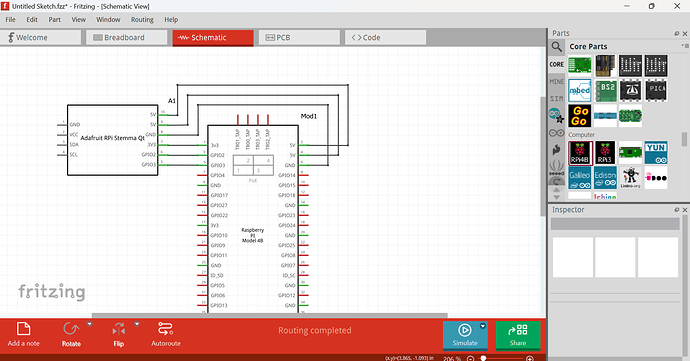Select the Intel Galileo part icon
Image resolution: width=690 pixels, height=361 pixels.
(x=580, y=178)
